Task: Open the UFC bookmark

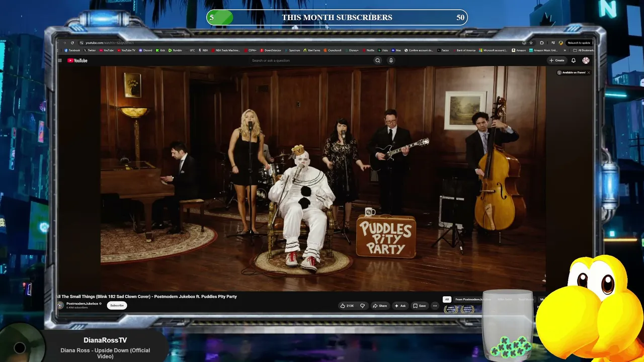Action: (x=191, y=50)
